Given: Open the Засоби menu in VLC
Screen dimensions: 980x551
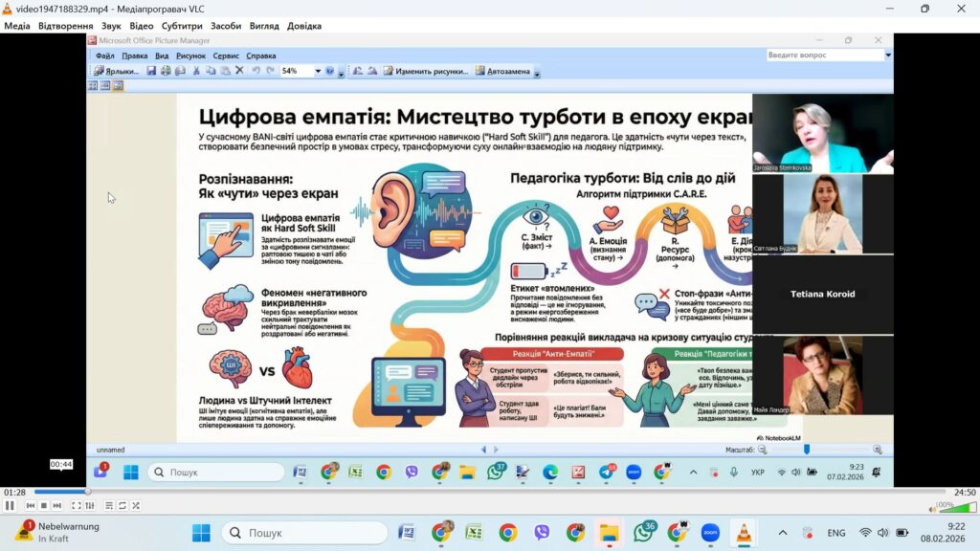Looking at the screenshot, I should pos(226,26).
